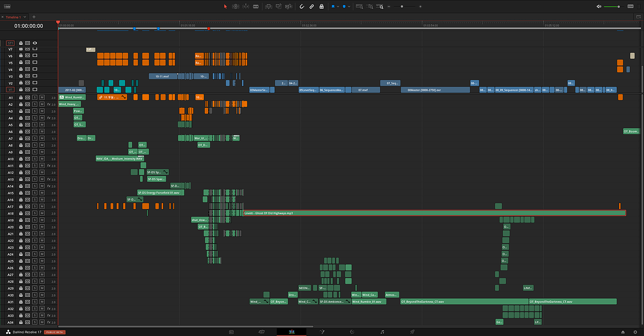Click the zoom in plus button

420,7
